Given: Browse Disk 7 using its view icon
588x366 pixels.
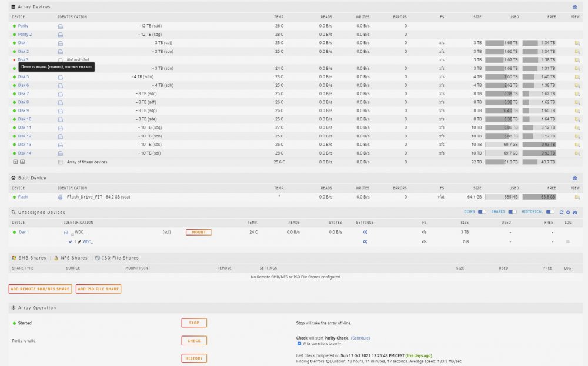Looking at the screenshot, I should click(x=577, y=94).
